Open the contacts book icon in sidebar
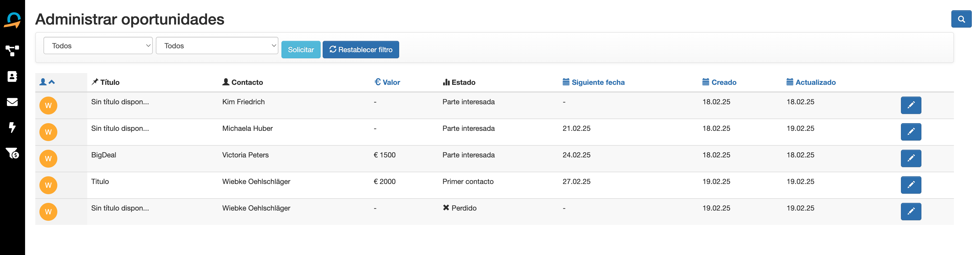 pos(12,76)
